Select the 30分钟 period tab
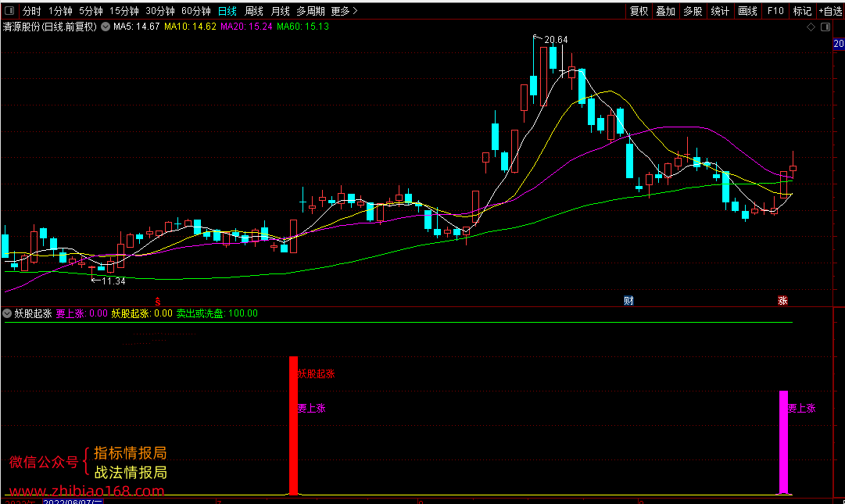The image size is (845, 504). coord(160,11)
